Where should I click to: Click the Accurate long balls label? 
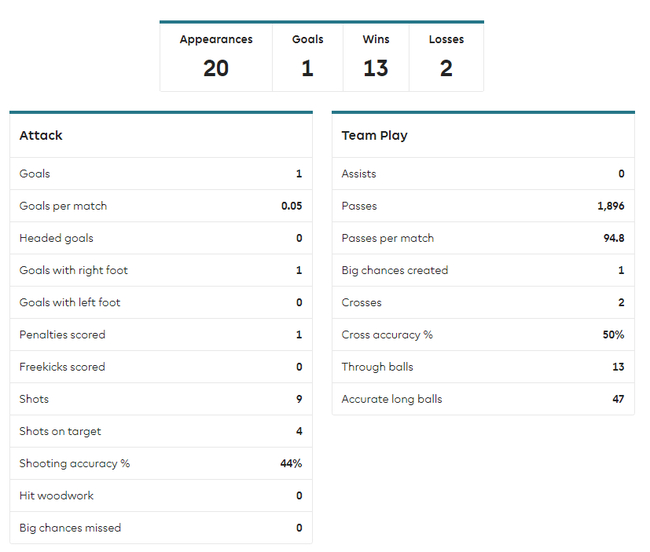(x=392, y=399)
